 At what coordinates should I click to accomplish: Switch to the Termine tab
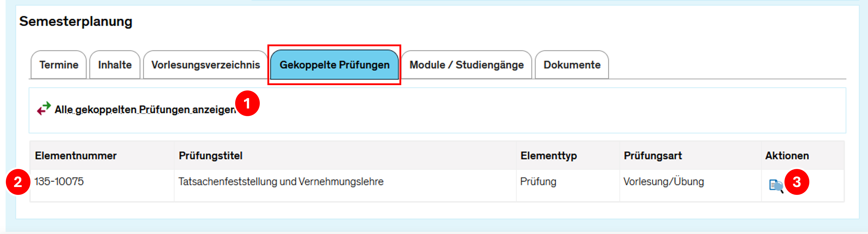[59, 65]
